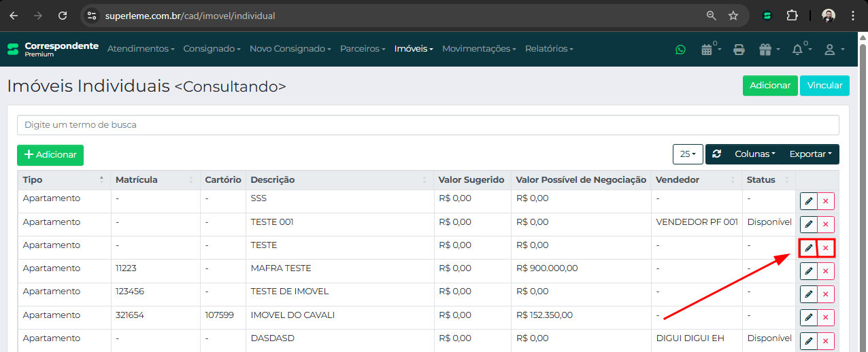Image resolution: width=868 pixels, height=352 pixels.
Task: Bookmark this page with the star icon
Action: pos(733,16)
